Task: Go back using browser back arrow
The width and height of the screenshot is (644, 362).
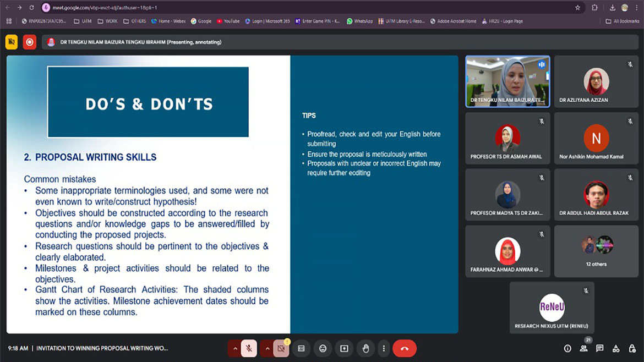Action: 7,7
